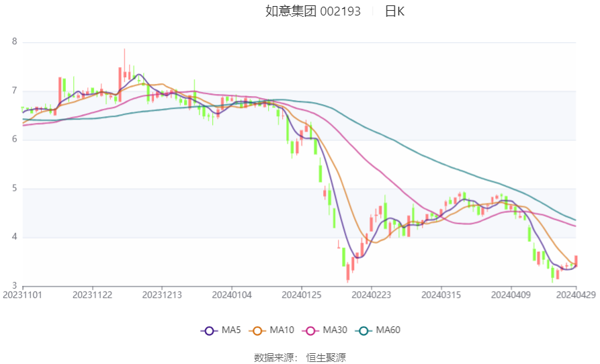Click the 20231213 x-axis date label

[162, 295]
